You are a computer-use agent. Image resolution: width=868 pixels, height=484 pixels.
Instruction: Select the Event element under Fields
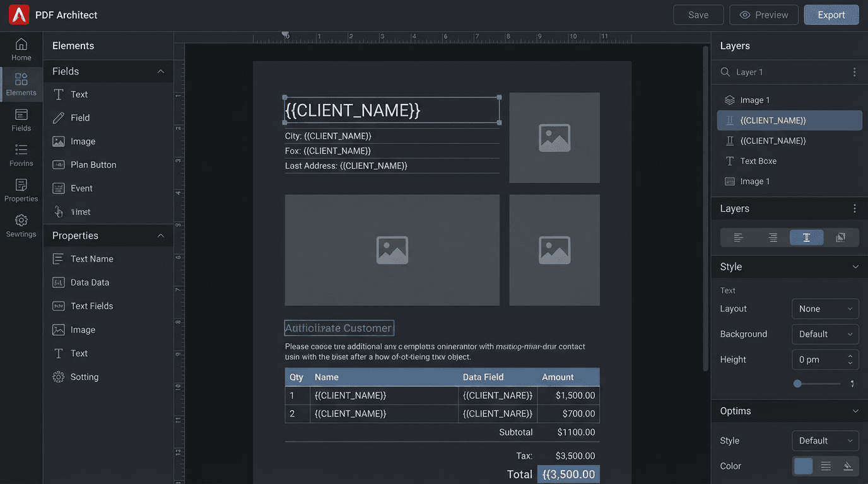click(83, 188)
